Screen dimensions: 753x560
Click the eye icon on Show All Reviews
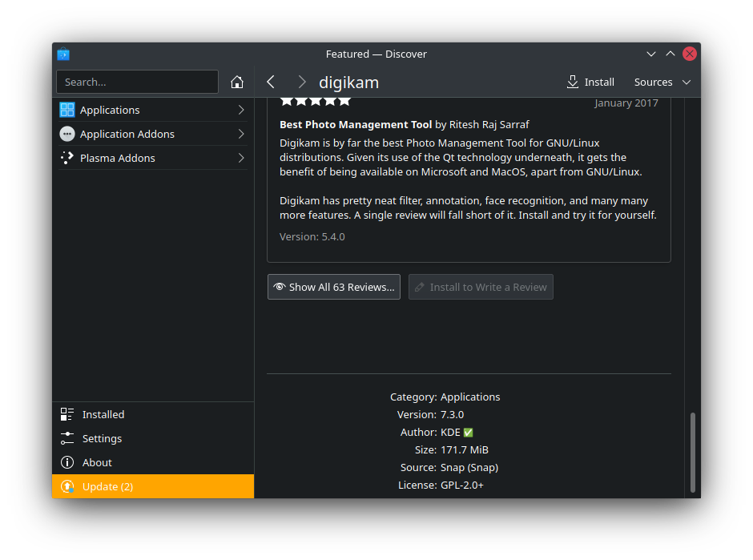pyautogui.click(x=280, y=287)
